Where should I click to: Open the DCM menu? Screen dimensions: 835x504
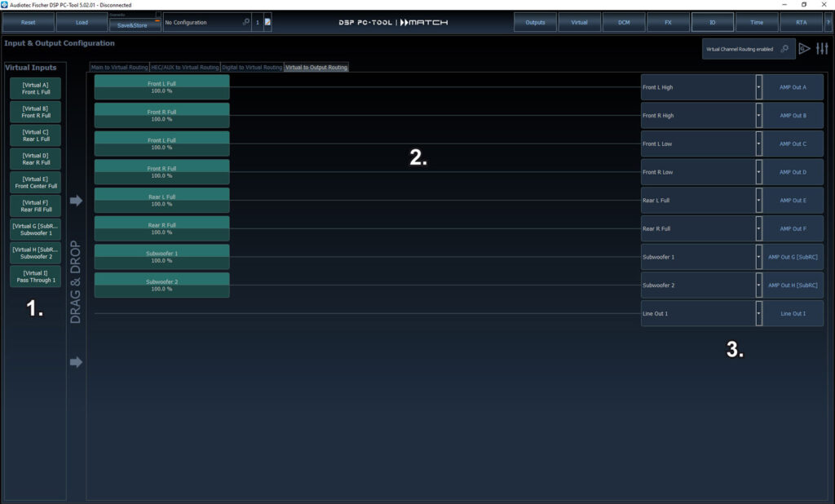[624, 22]
